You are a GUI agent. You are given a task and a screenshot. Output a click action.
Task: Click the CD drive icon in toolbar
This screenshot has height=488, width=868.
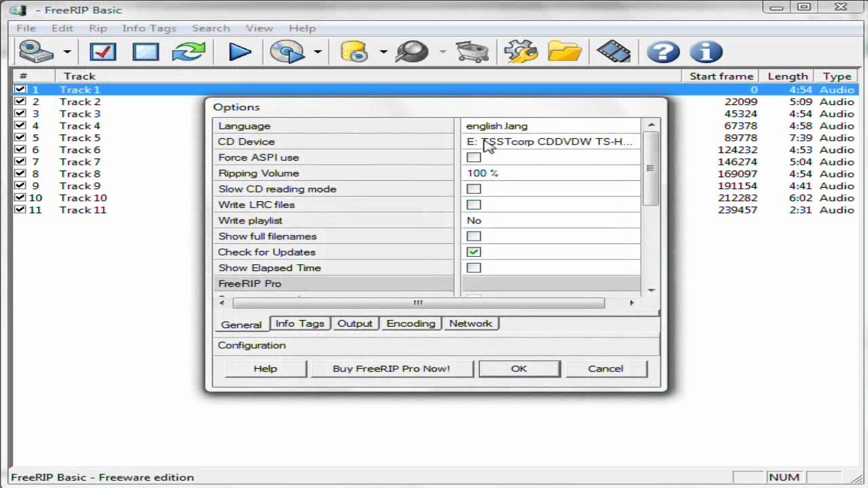pyautogui.click(x=36, y=52)
